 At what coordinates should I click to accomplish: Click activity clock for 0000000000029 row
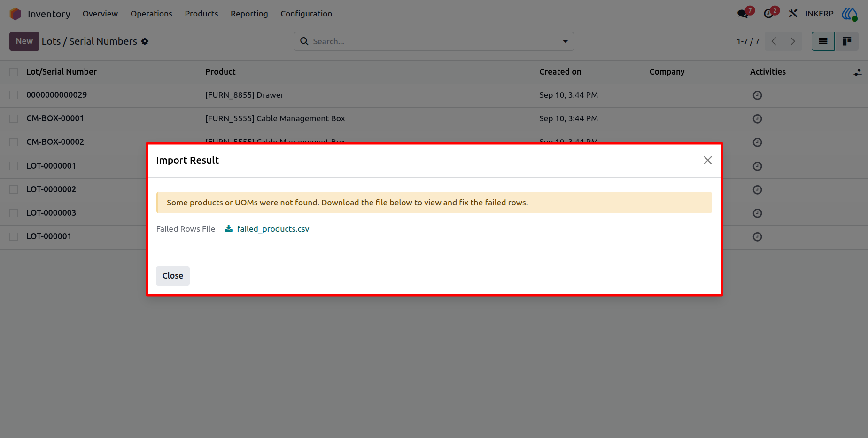tap(757, 95)
